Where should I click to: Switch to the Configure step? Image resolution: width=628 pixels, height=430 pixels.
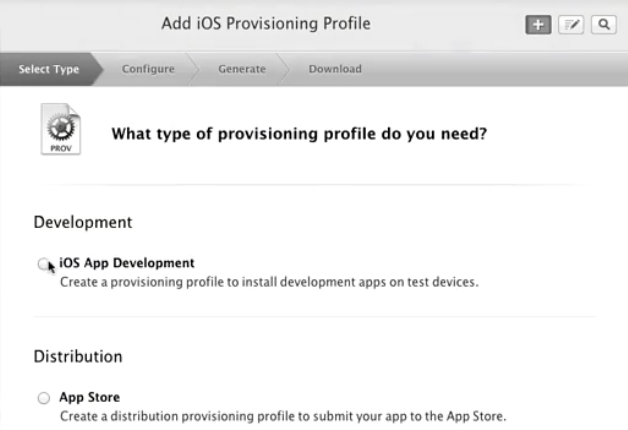[x=148, y=69]
